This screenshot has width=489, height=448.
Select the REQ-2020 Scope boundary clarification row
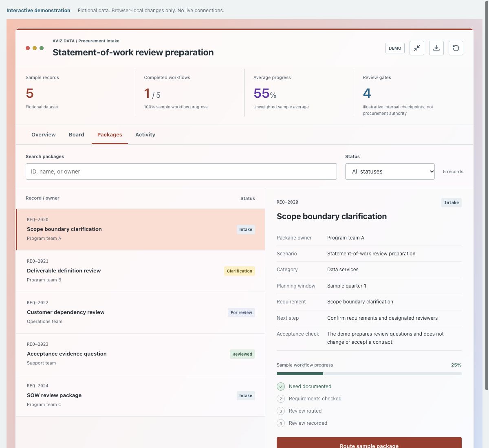pos(141,229)
